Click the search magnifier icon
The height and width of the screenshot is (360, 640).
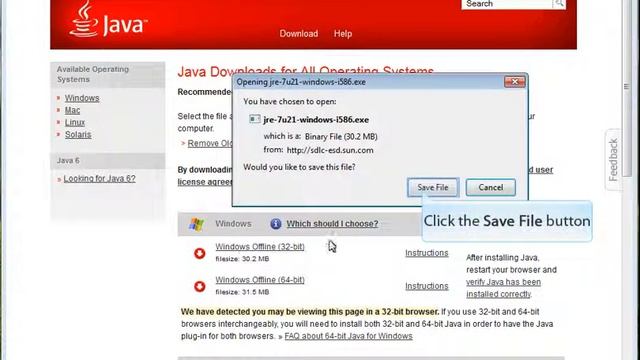click(x=559, y=4)
